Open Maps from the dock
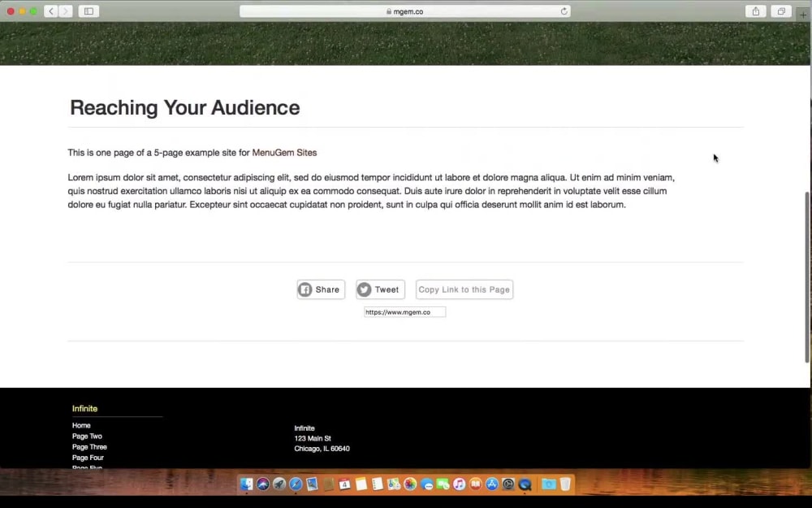The width and height of the screenshot is (812, 508). pos(394,484)
